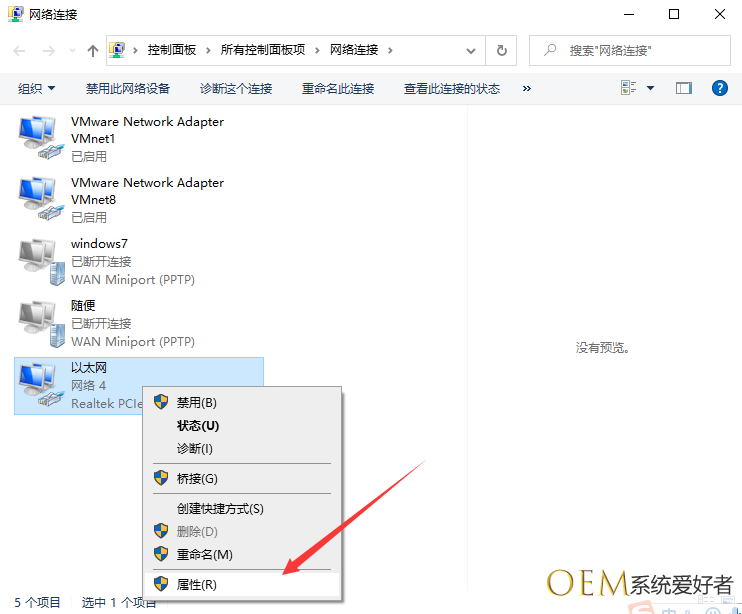Show more toolbar commands chevron
Viewport: 742px width, 614px height.
pyautogui.click(x=527, y=88)
